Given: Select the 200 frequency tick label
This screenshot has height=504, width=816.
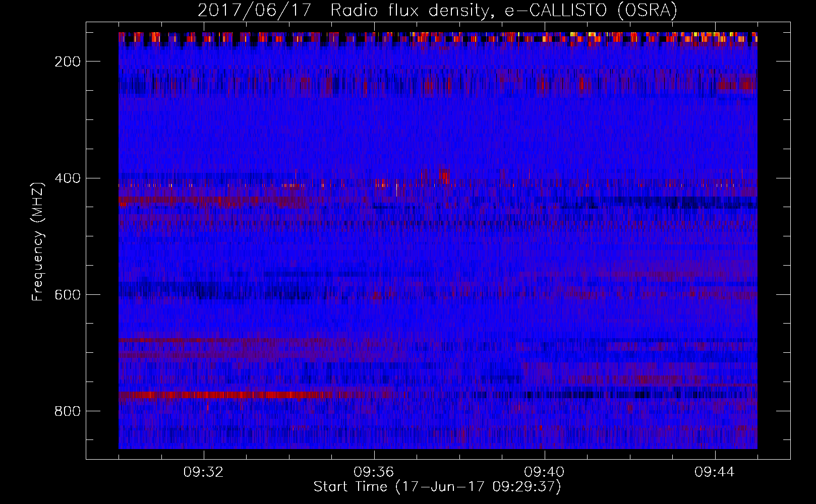Looking at the screenshot, I should point(67,61).
